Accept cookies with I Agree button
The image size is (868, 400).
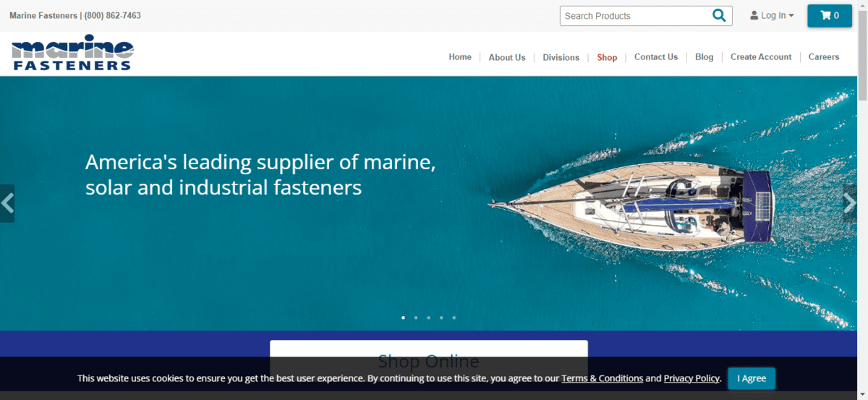(x=752, y=378)
